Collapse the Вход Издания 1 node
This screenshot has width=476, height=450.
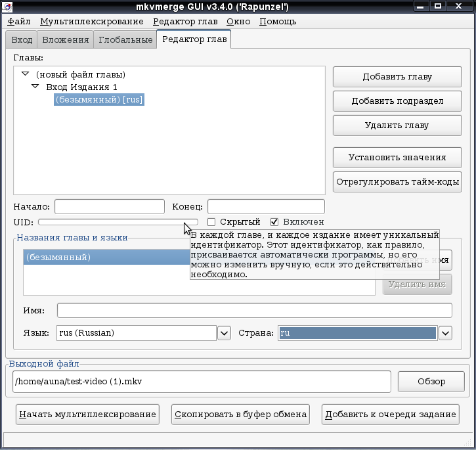point(35,86)
